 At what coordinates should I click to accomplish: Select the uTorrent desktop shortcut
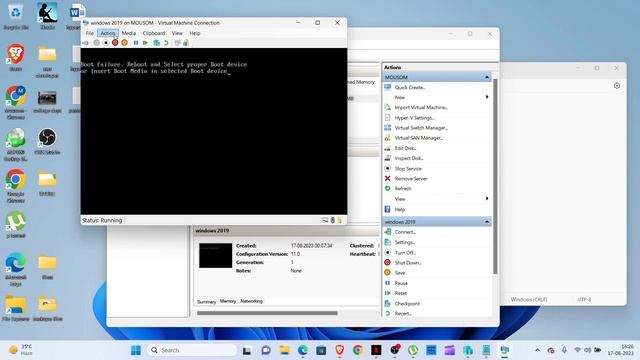16,225
